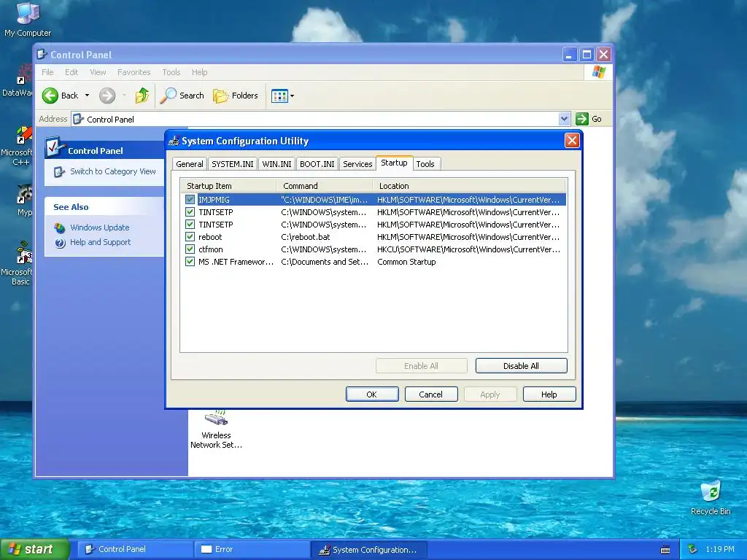Open the Wireless Network Setup icon
This screenshot has width=747, height=560.
point(216,418)
